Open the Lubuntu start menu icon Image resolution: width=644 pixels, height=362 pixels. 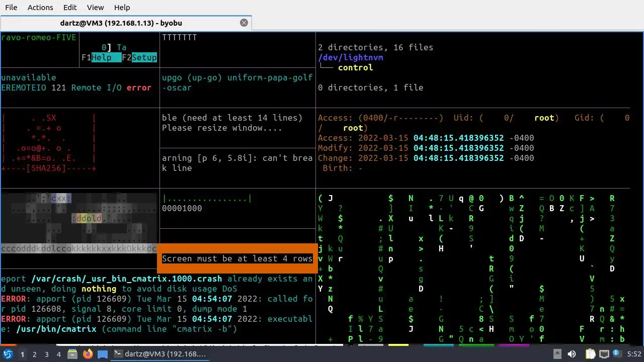(8, 354)
